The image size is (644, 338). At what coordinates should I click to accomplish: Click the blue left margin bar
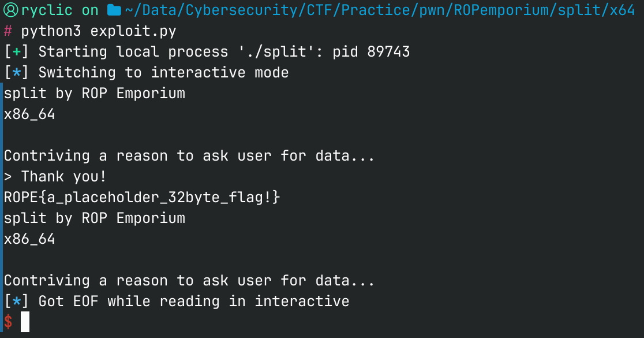coord(1,207)
